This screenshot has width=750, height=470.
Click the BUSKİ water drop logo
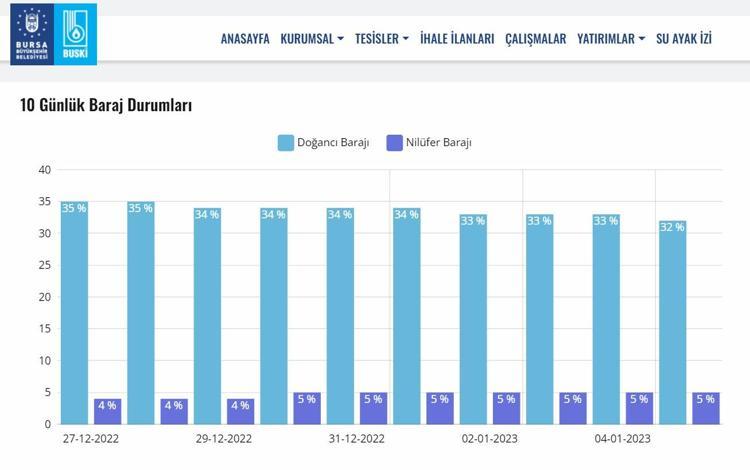tap(74, 35)
